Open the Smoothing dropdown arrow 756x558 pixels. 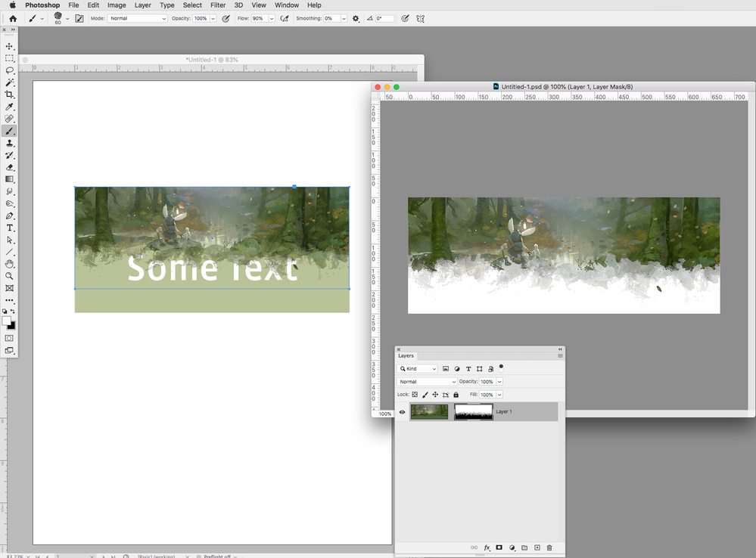(344, 18)
